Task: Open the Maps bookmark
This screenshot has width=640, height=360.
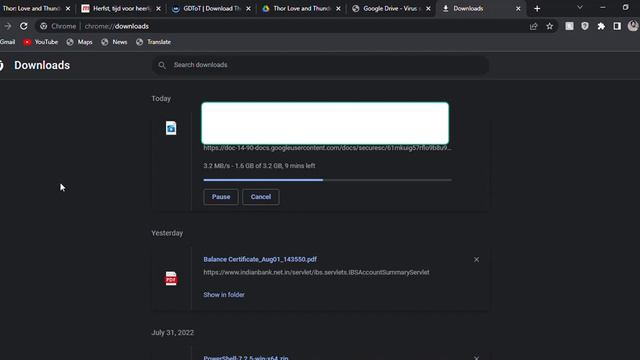Action: click(x=80, y=42)
